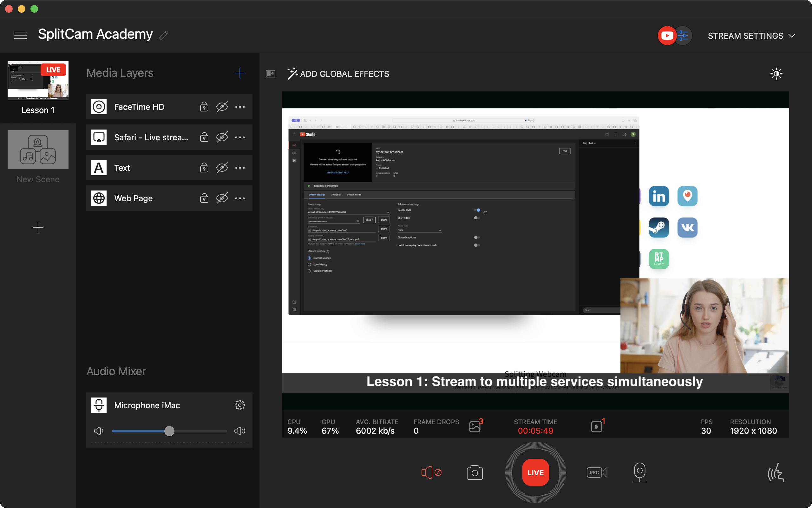Image resolution: width=812 pixels, height=508 pixels.
Task: Click the Microphone iMac device icon
Action: 99,405
